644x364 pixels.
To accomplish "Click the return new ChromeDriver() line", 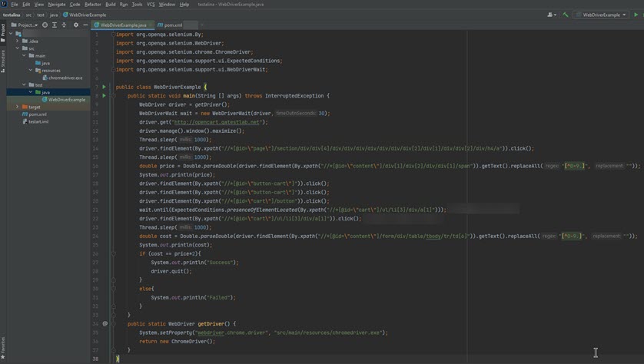I will 177,342.
